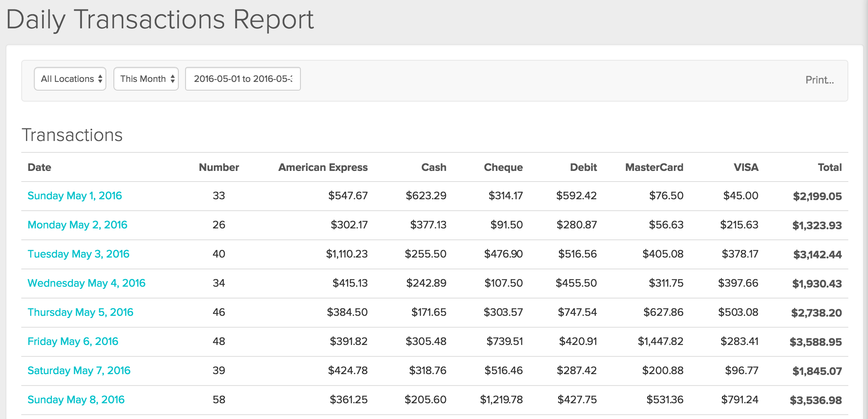Click the transaction count 33

tap(219, 196)
